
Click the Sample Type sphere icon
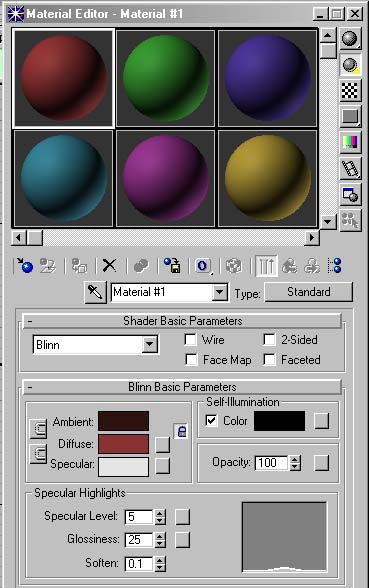[x=350, y=38]
